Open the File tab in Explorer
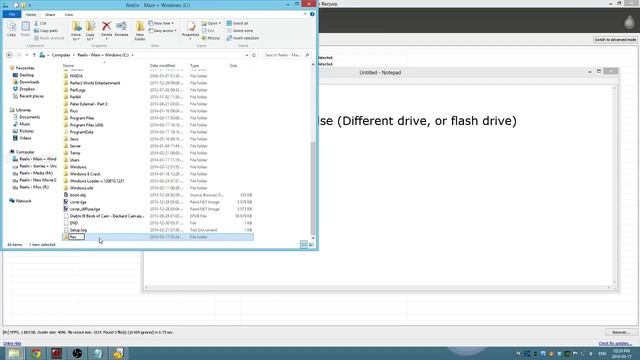 pyautogui.click(x=12, y=14)
